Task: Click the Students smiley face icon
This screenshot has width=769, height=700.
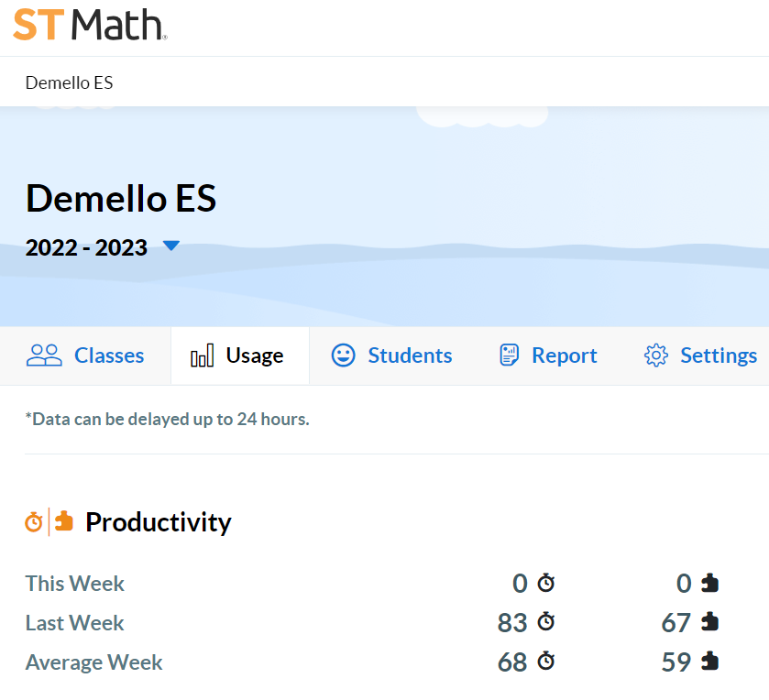Action: [x=344, y=355]
